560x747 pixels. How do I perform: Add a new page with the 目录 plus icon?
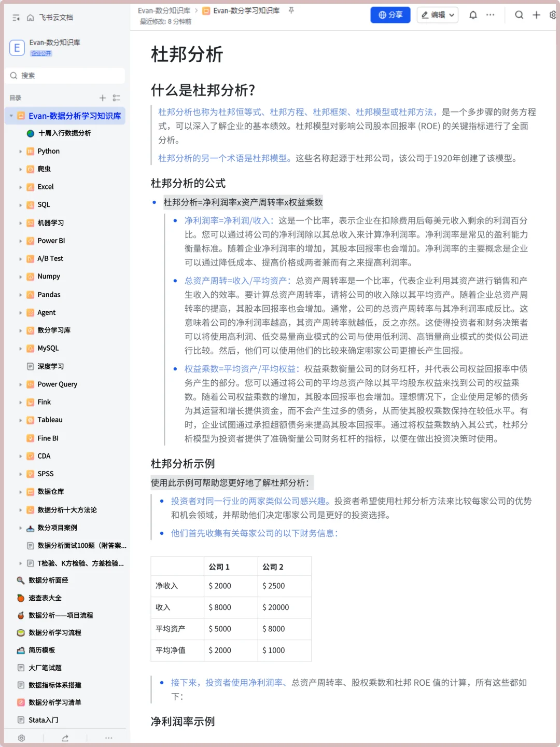pyautogui.click(x=103, y=98)
